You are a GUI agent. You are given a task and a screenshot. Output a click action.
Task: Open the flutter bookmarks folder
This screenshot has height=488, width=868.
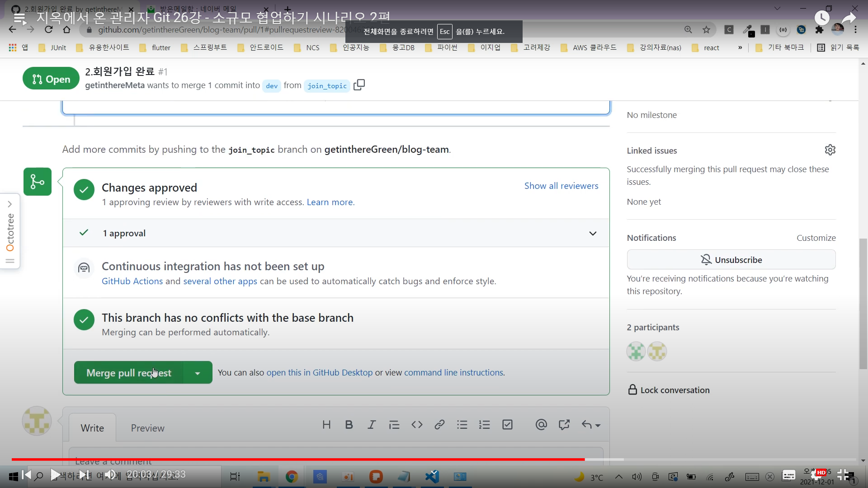point(155,47)
